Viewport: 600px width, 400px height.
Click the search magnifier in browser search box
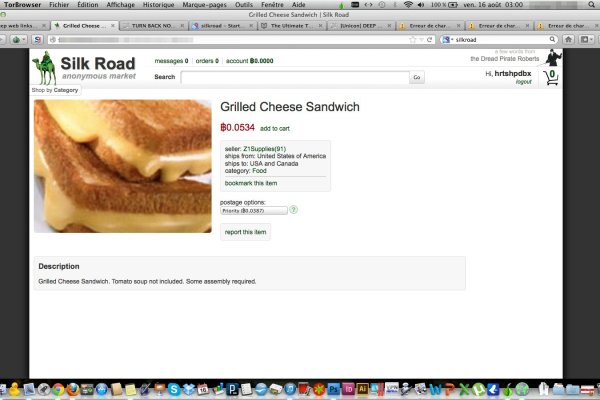pos(552,39)
